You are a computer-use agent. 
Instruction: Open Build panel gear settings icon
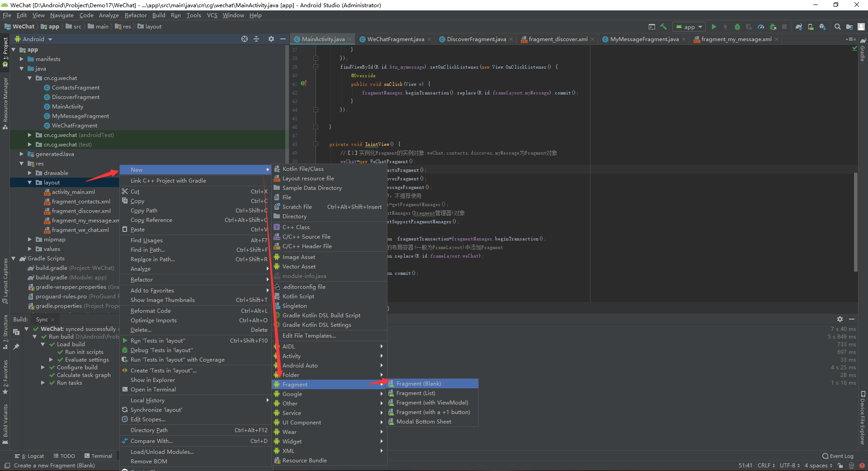[840, 319]
